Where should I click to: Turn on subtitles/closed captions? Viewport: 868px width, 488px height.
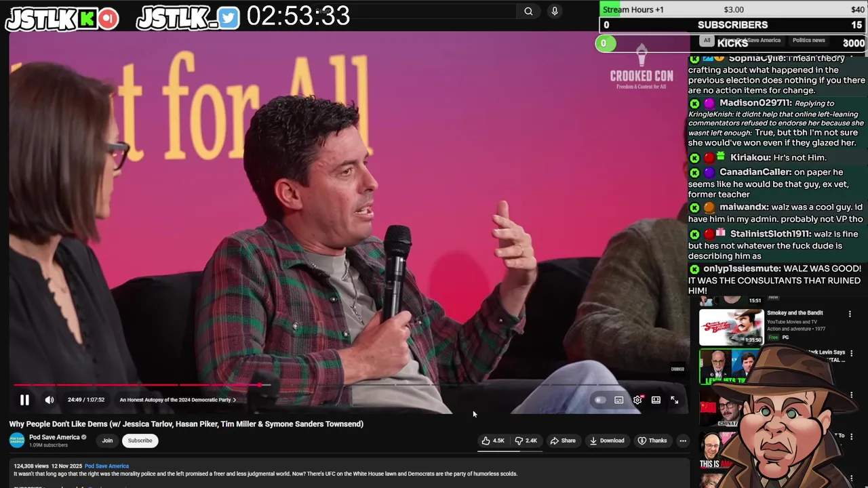pos(619,400)
